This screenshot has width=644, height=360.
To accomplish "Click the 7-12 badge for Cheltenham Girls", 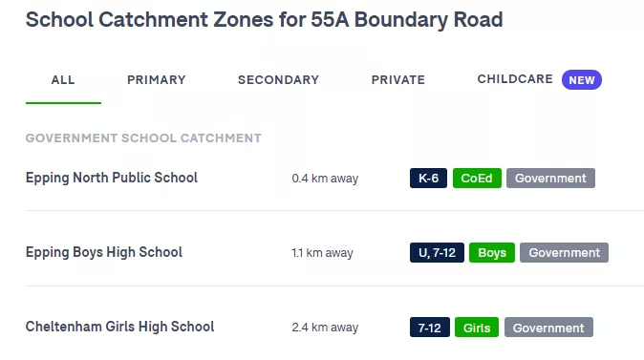I will point(430,328).
